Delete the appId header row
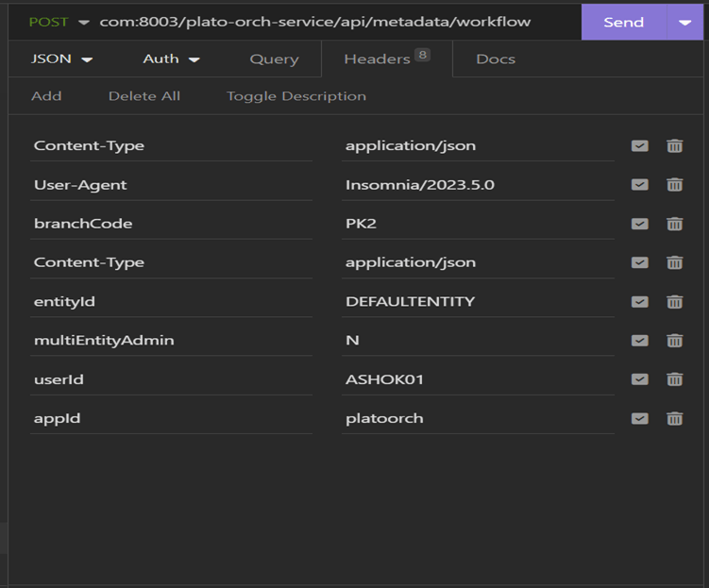Image resolution: width=709 pixels, height=588 pixels. click(x=674, y=418)
